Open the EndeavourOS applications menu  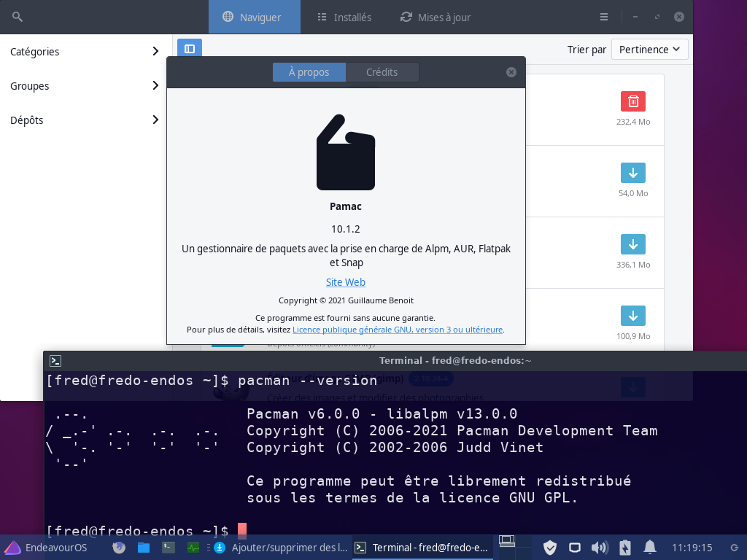[12, 547]
